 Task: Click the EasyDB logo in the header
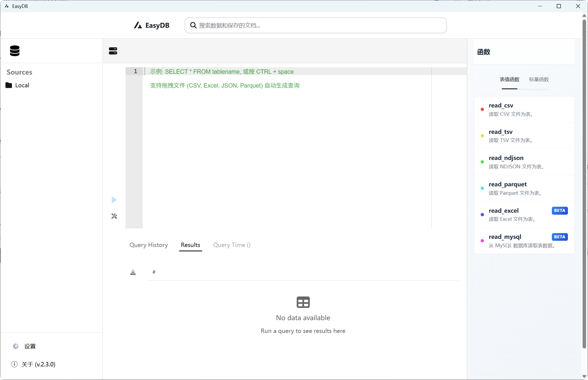point(151,25)
